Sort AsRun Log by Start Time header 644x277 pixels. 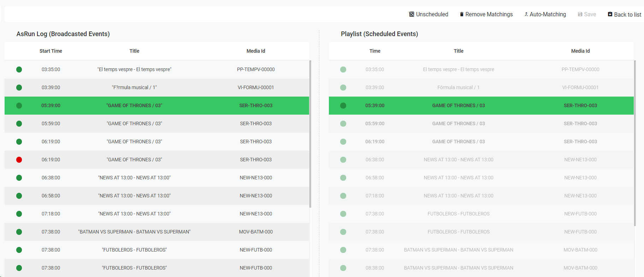click(x=51, y=51)
